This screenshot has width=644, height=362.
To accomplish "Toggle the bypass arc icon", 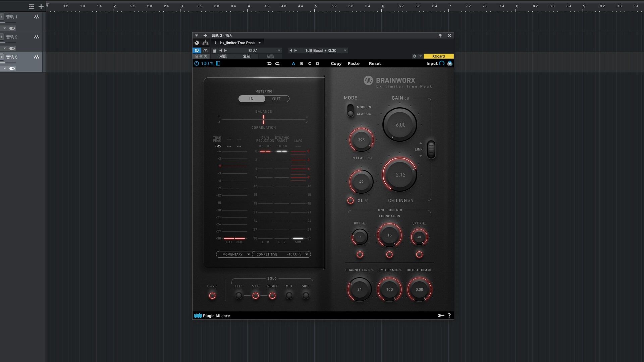I will click(x=205, y=51).
